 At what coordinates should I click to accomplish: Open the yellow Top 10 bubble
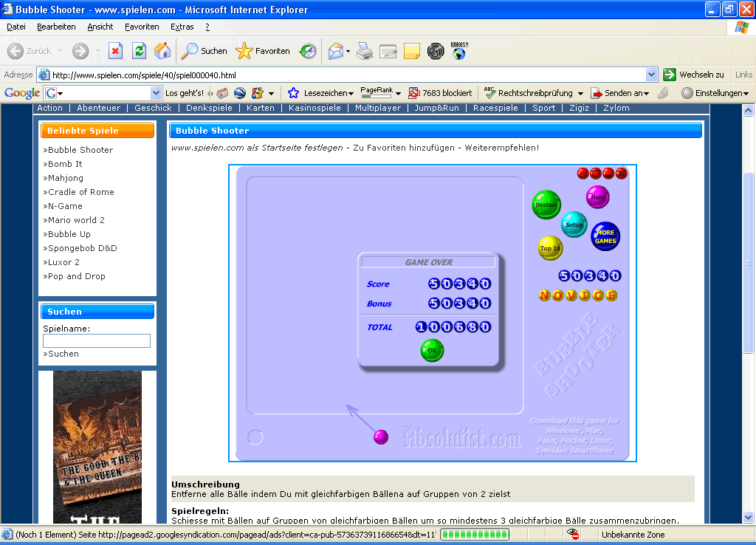550,248
